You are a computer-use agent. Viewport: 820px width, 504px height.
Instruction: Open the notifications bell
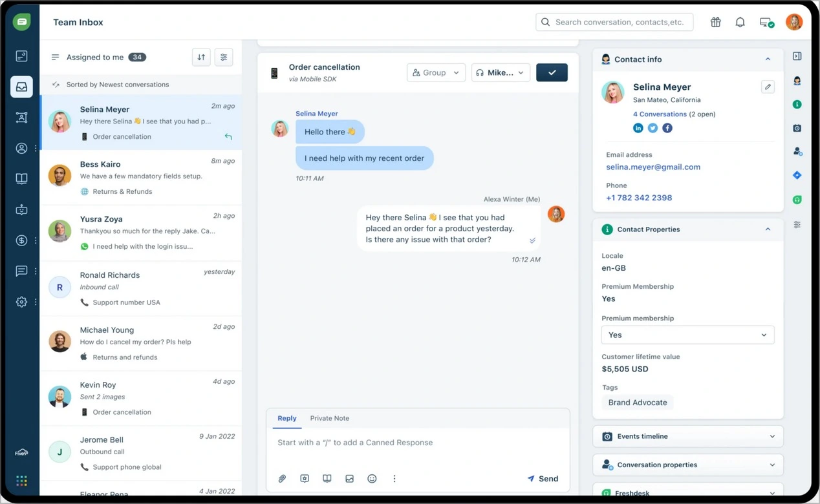tap(740, 22)
